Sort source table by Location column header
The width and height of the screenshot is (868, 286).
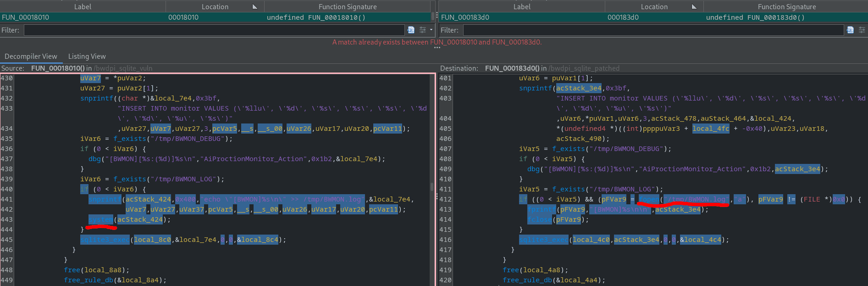[x=215, y=7]
